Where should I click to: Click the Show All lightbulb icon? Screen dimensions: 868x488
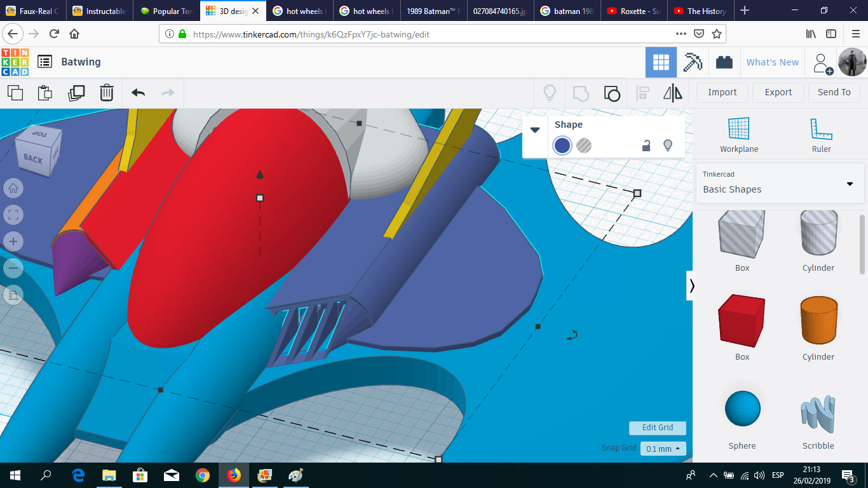click(x=550, y=93)
